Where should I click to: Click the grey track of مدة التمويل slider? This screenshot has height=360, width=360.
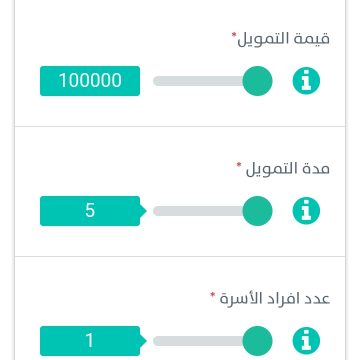[x=198, y=211]
